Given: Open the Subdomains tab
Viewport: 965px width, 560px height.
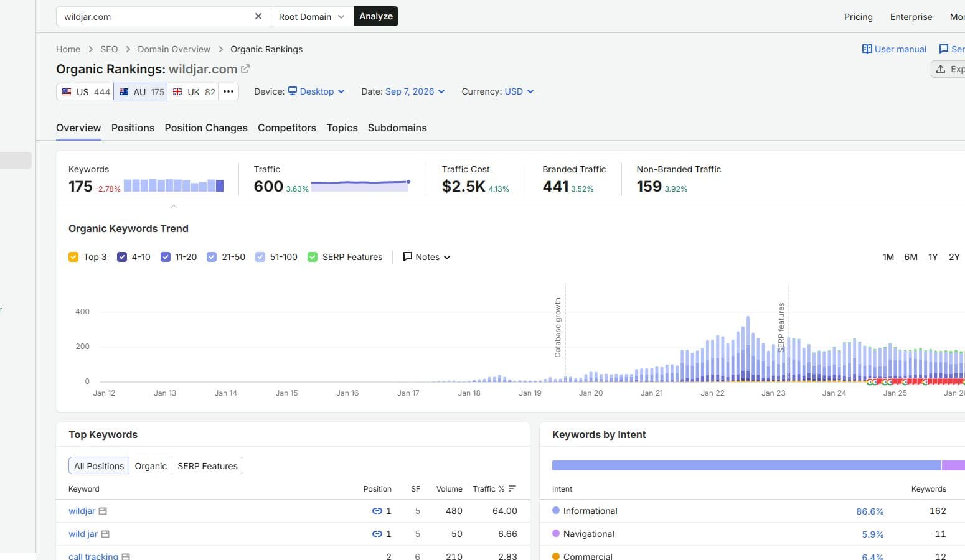Looking at the screenshot, I should (x=397, y=128).
